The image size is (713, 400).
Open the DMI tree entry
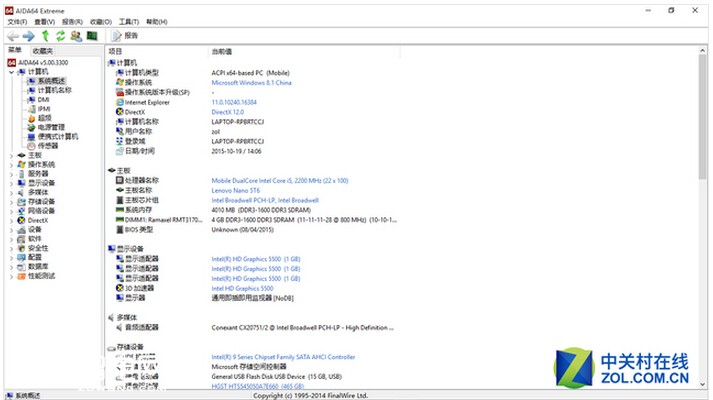click(43, 100)
